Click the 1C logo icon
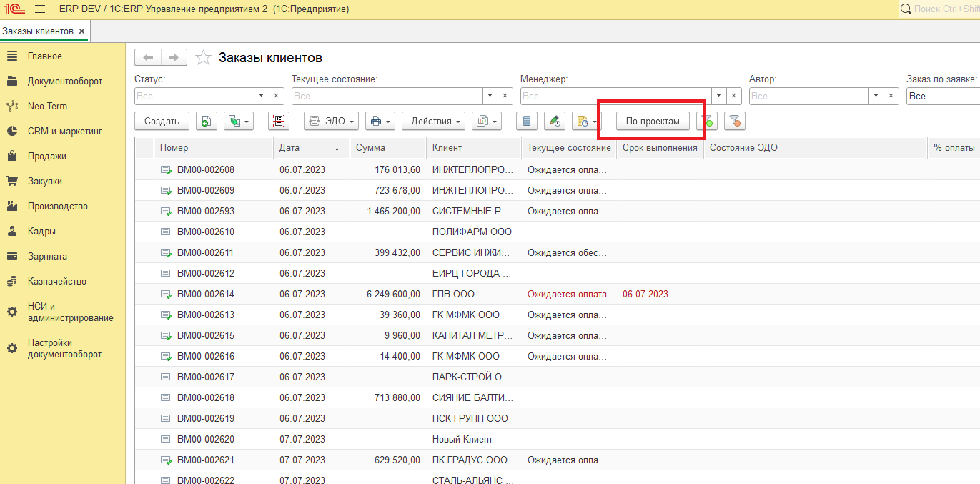 click(x=14, y=9)
